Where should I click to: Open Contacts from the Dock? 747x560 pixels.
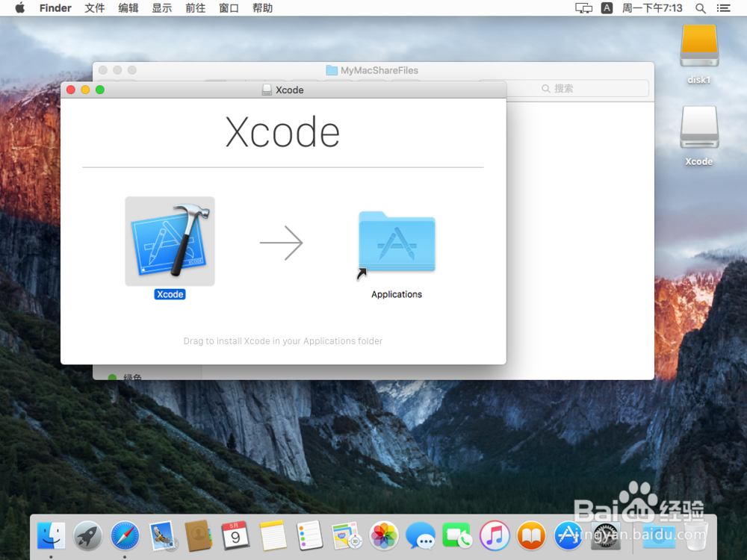pos(199,535)
